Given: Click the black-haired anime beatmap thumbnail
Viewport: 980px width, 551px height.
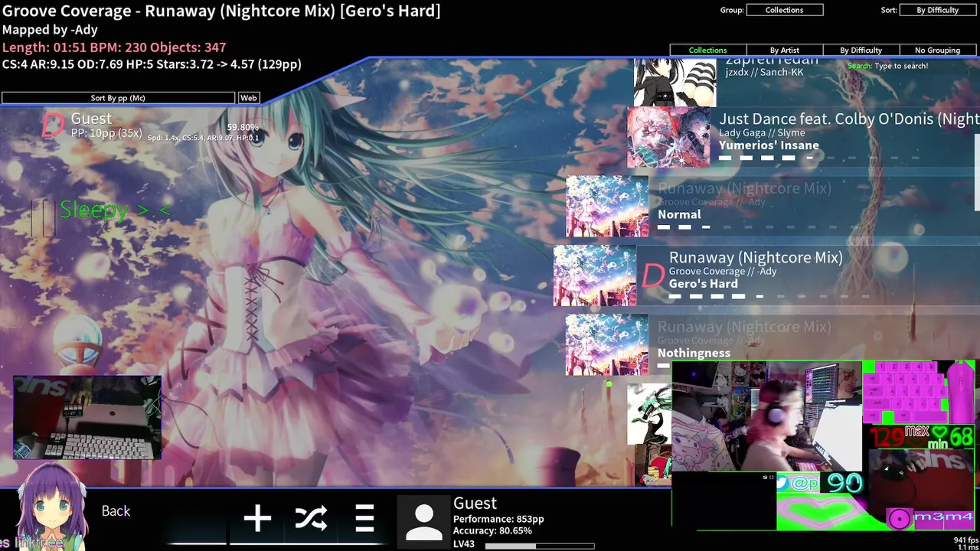Looking at the screenshot, I should [x=674, y=83].
